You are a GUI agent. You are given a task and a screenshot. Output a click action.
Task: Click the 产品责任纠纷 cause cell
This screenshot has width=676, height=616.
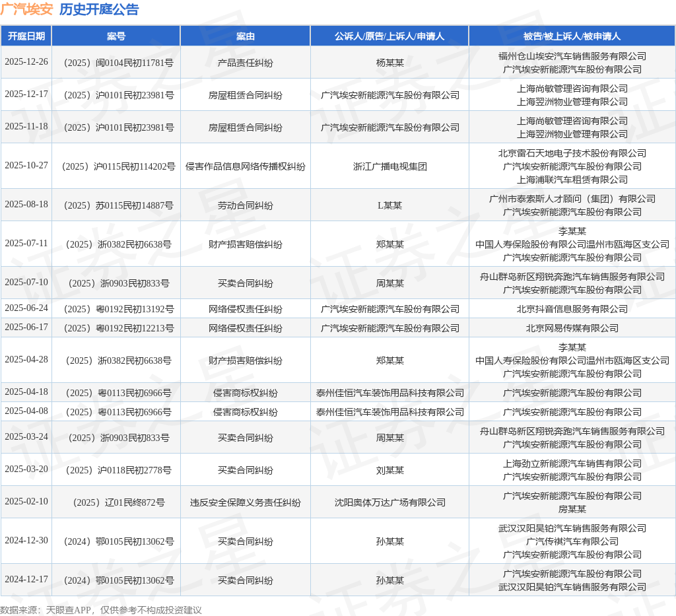coord(246,63)
